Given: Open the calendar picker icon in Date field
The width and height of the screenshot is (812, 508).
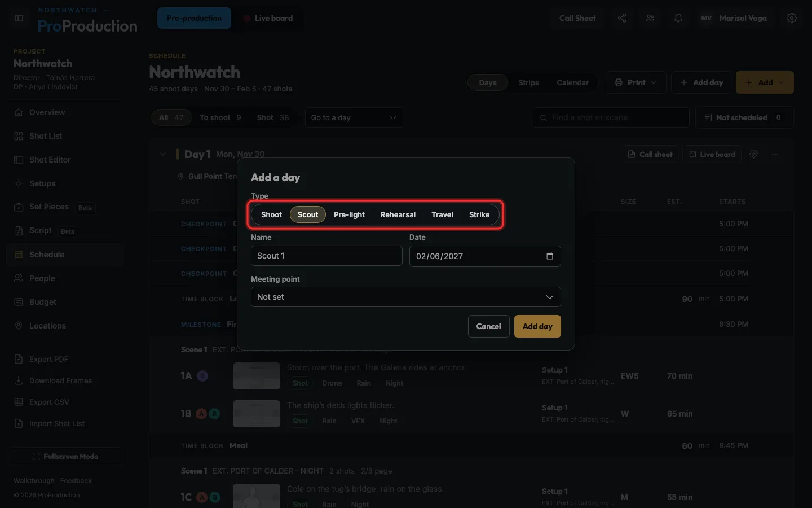Looking at the screenshot, I should pyautogui.click(x=550, y=256).
